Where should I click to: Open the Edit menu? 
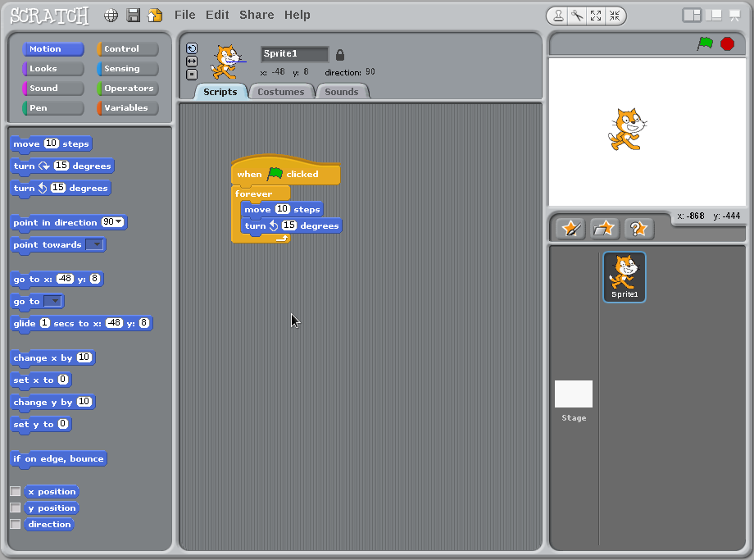(217, 15)
